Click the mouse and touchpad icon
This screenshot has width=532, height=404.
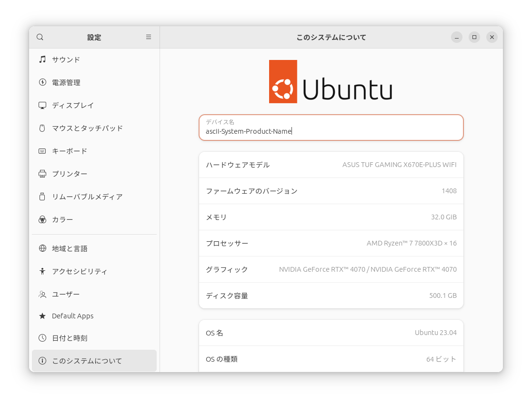(x=42, y=128)
